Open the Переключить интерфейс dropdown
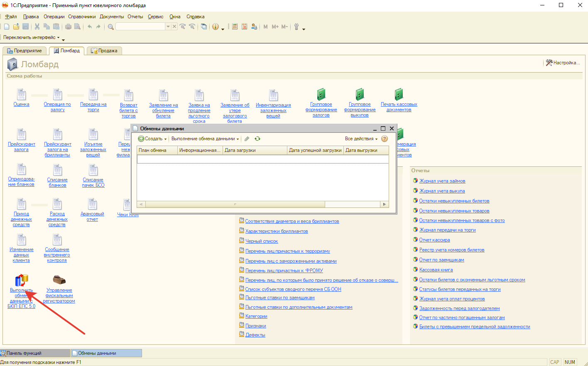The width and height of the screenshot is (588, 366). [32, 37]
